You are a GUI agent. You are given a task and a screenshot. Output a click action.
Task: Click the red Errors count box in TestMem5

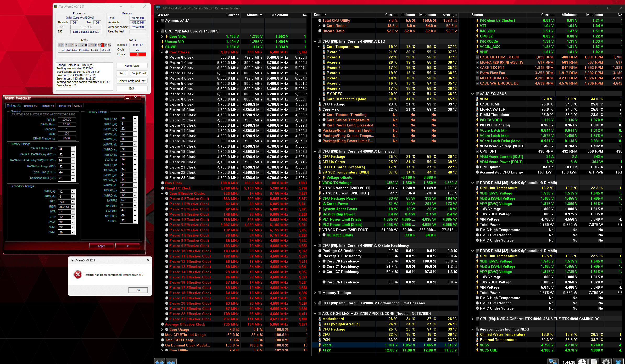[x=137, y=54]
